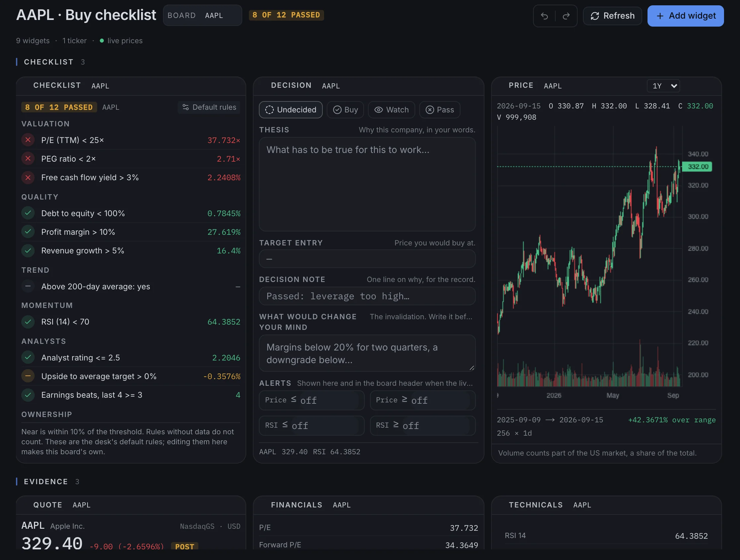The width and height of the screenshot is (740, 560).
Task: Select the Buy decision option
Action: tap(345, 110)
